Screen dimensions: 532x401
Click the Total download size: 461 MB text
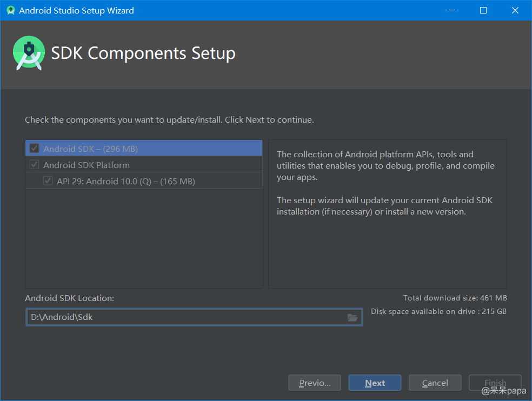(455, 298)
